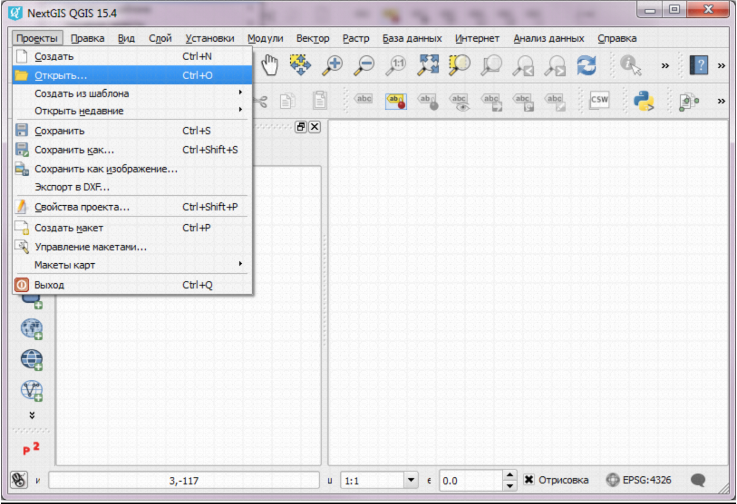Expand overflow chevron beside the Help icon
The height and width of the screenshot is (504, 737).
point(721,66)
